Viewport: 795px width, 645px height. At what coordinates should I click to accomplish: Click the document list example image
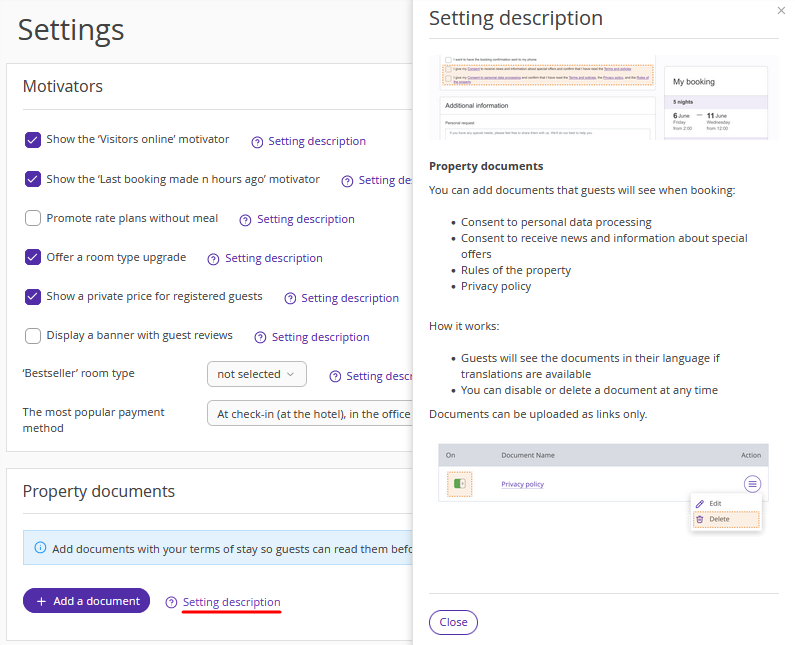tap(603, 487)
